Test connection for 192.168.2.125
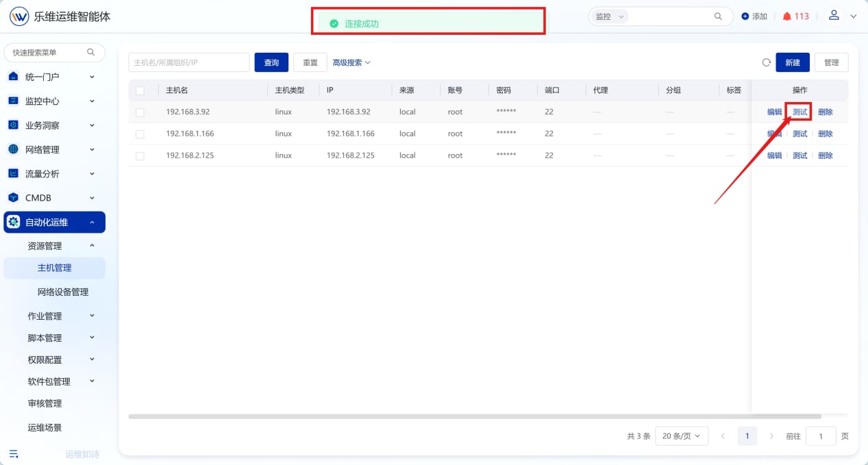The image size is (868, 465). click(799, 156)
